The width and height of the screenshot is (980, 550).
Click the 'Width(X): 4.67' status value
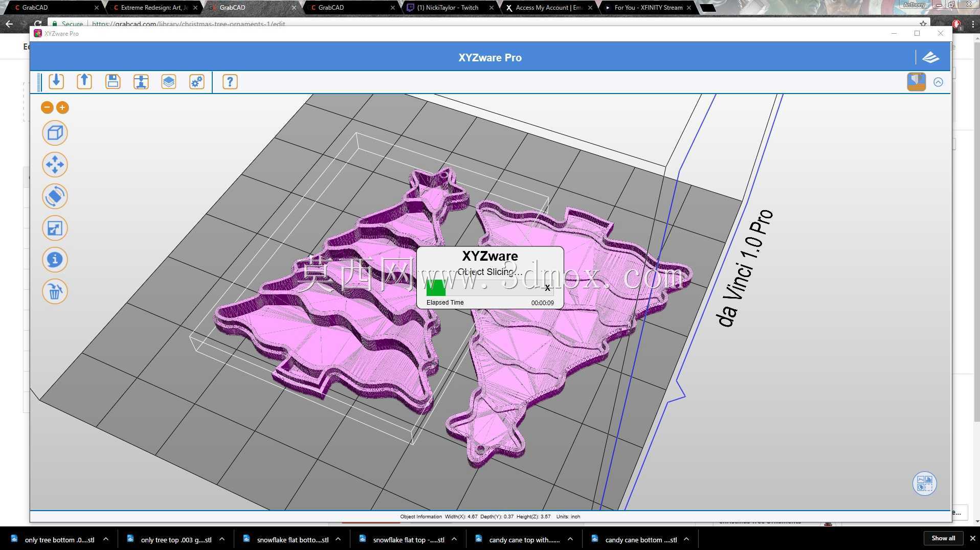click(x=461, y=516)
